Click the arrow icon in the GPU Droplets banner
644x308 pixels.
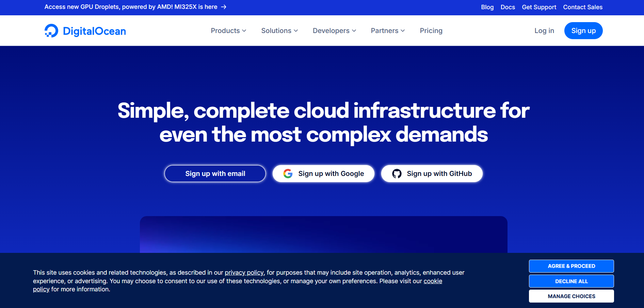pyautogui.click(x=224, y=7)
